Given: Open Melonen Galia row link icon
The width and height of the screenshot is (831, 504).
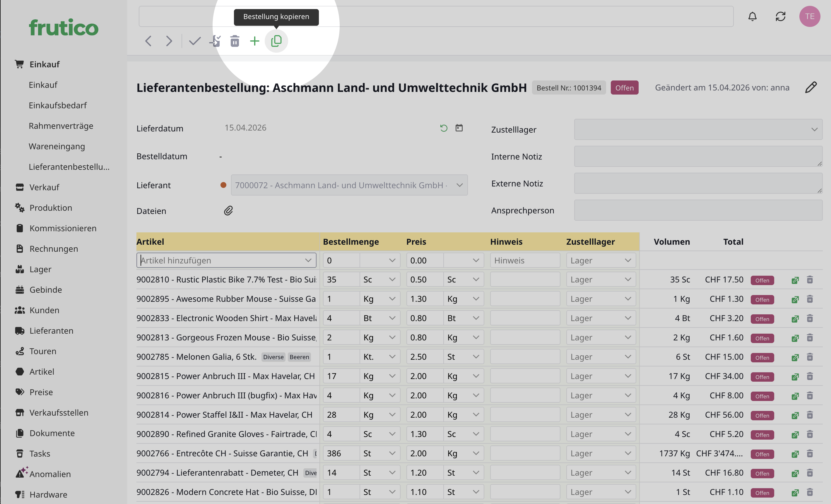Looking at the screenshot, I should pyautogui.click(x=795, y=357).
